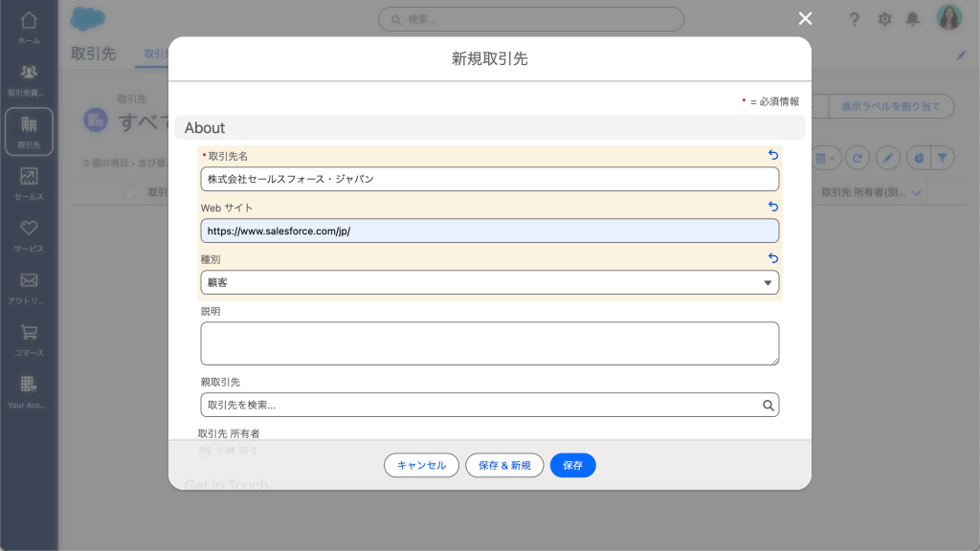
Task: Click the undo icon for 取引先名 field
Action: click(x=773, y=155)
